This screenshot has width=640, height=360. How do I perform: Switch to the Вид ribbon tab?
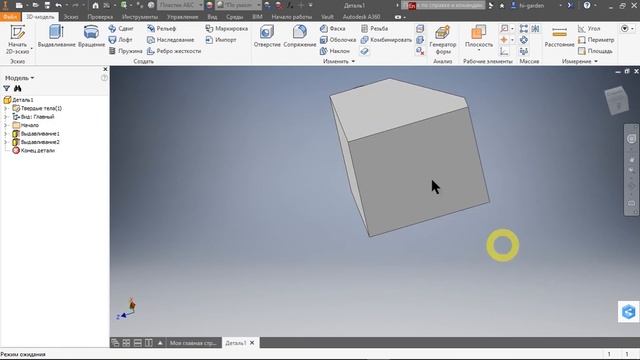212,17
